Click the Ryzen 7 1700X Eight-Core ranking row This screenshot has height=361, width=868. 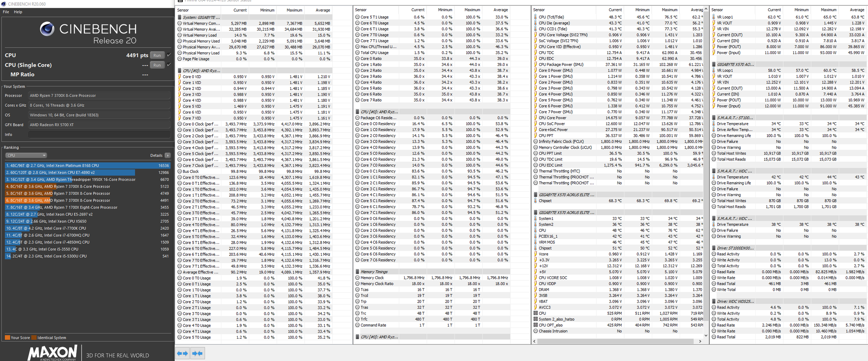tap(88, 207)
